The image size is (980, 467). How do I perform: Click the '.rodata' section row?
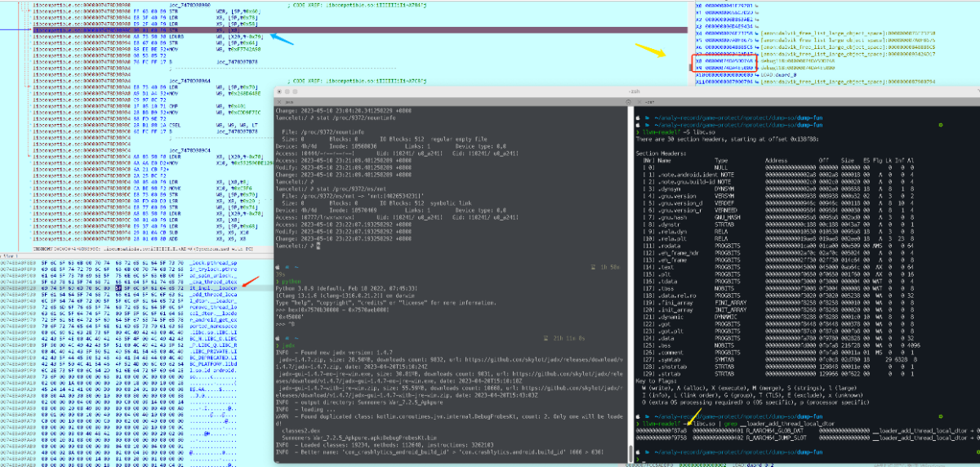pyautogui.click(x=778, y=246)
